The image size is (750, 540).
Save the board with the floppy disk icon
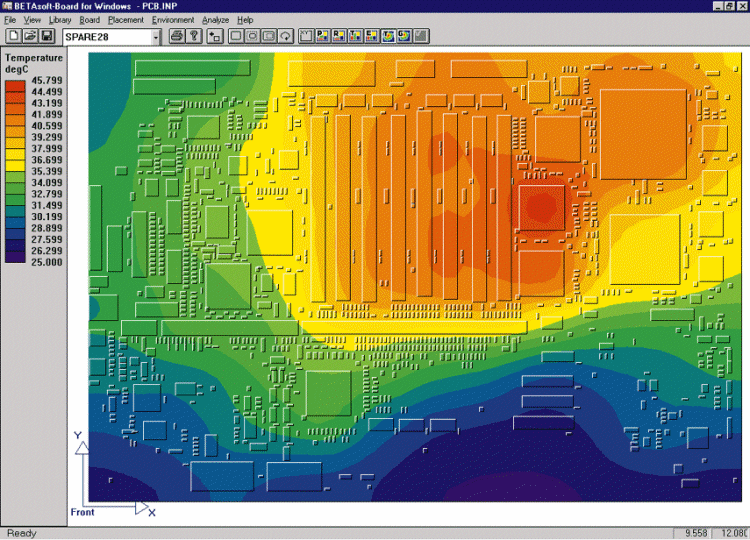pyautogui.click(x=47, y=37)
